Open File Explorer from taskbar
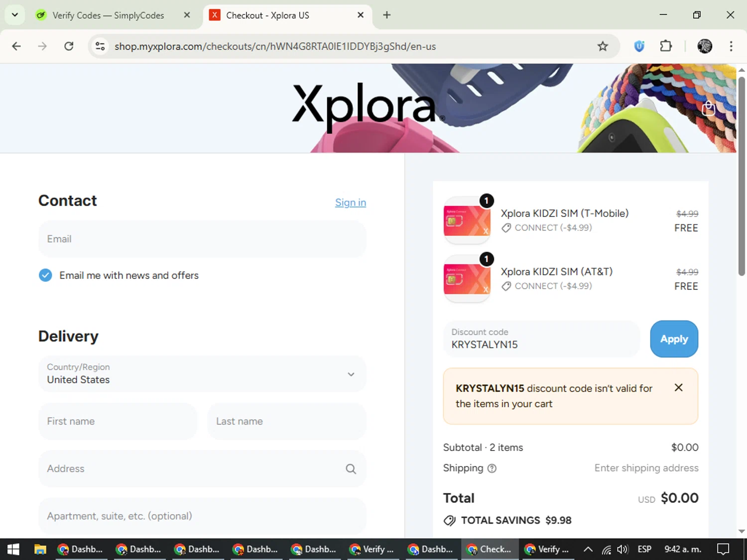This screenshot has height=560, width=747. (40, 549)
